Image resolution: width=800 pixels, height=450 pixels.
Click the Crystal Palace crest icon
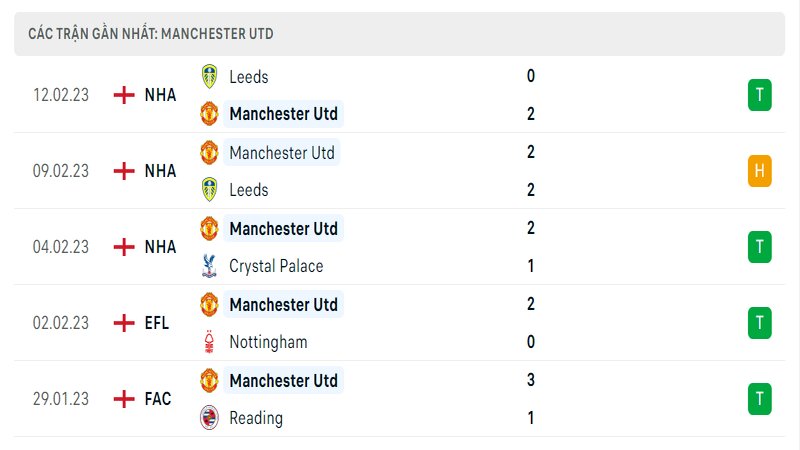tap(209, 265)
